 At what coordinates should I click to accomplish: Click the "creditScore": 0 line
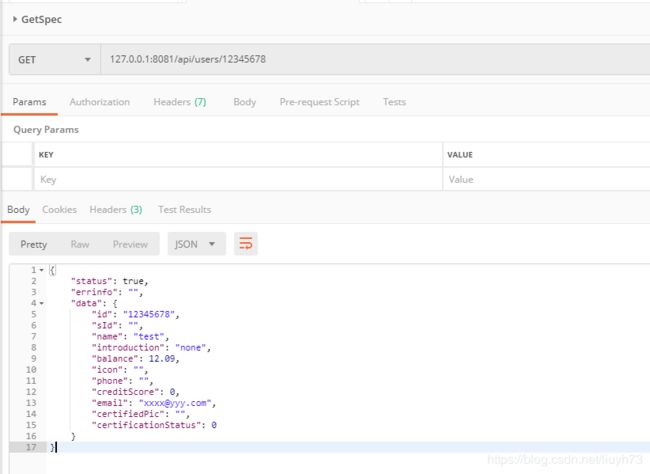[135, 392]
